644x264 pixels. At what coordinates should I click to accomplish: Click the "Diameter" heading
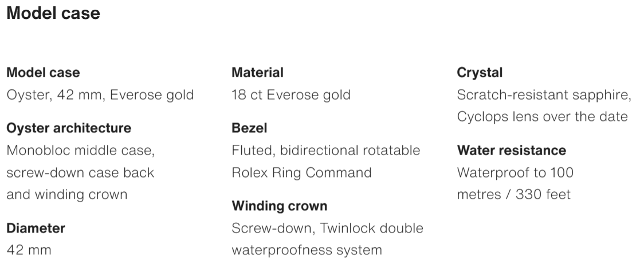pyautogui.click(x=36, y=228)
